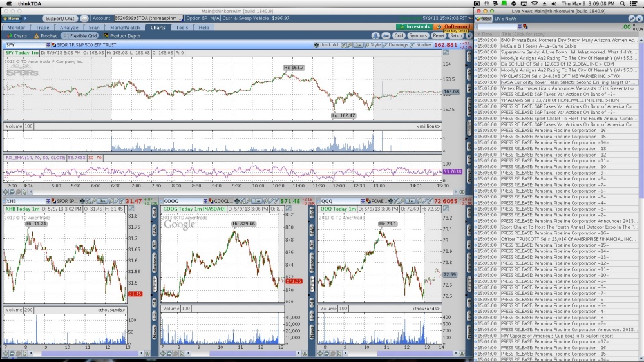
Task: Change the XHB chart 1m timeframe
Action: 102,201
